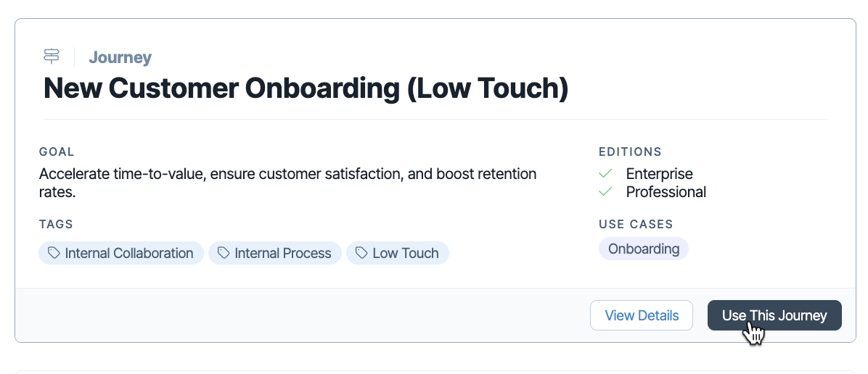This screenshot has width=868, height=374.
Task: Click the Journey type label
Action: pyautogui.click(x=120, y=57)
